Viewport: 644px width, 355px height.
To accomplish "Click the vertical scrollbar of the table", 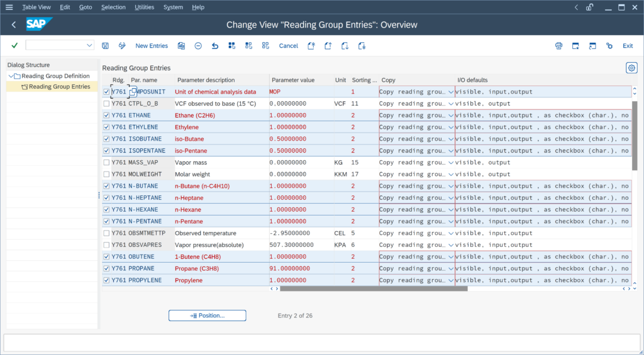I will [x=635, y=136].
